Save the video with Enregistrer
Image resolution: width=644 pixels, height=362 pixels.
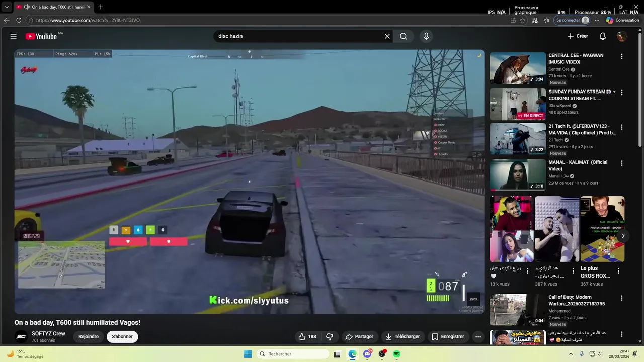pyautogui.click(x=448, y=337)
